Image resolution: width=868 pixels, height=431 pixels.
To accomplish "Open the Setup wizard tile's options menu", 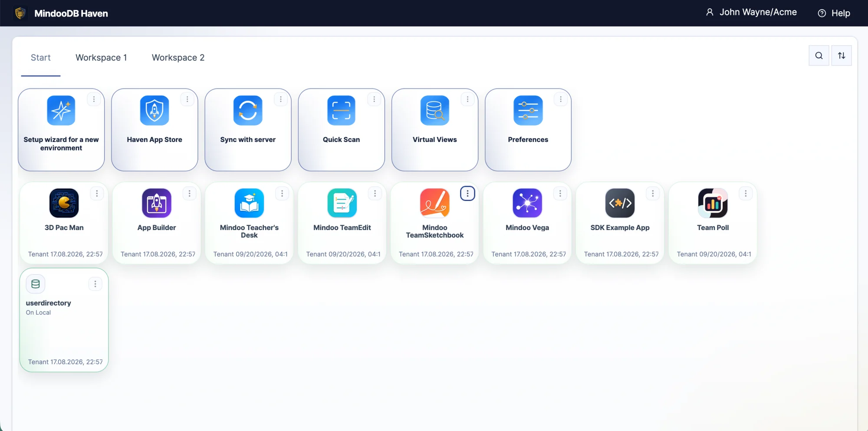I will tap(94, 99).
